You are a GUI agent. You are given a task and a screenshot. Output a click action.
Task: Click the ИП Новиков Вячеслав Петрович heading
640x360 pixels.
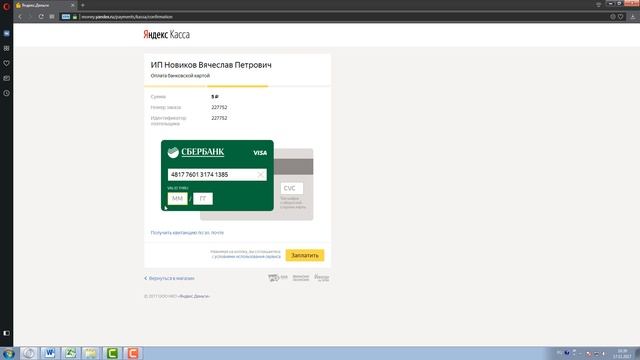pyautogui.click(x=211, y=65)
